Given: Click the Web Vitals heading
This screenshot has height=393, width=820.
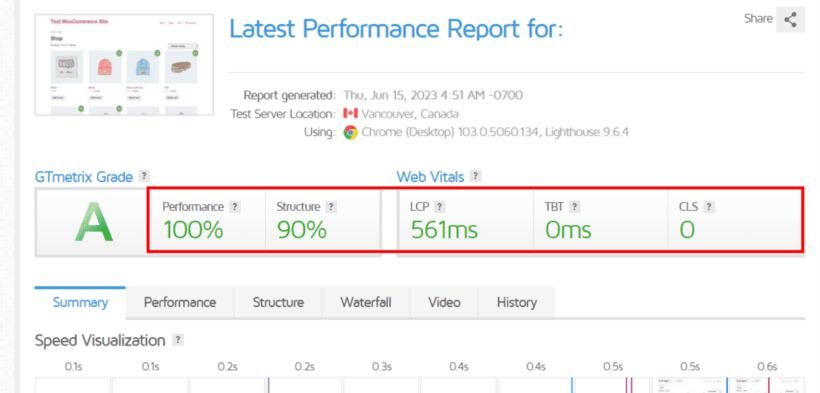Looking at the screenshot, I should [x=430, y=177].
